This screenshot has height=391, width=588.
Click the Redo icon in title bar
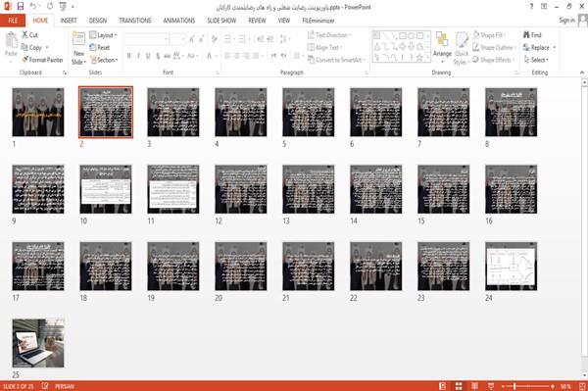coord(50,7)
